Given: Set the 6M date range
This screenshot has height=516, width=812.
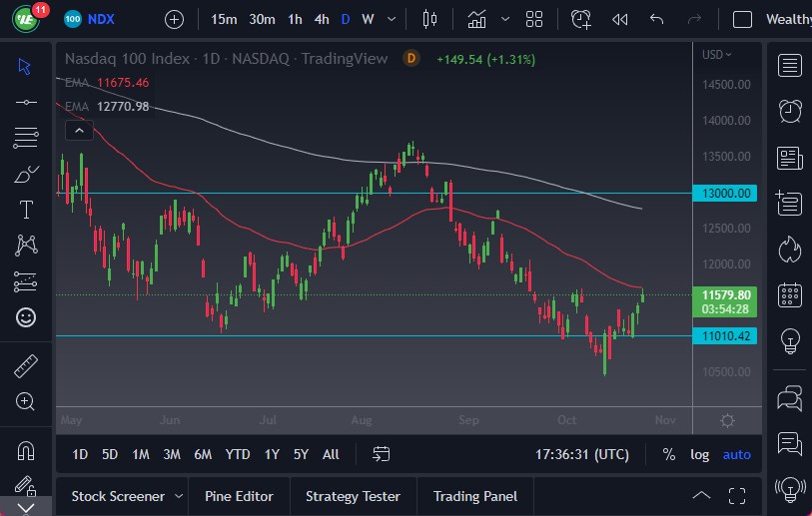Looking at the screenshot, I should click(203, 454).
